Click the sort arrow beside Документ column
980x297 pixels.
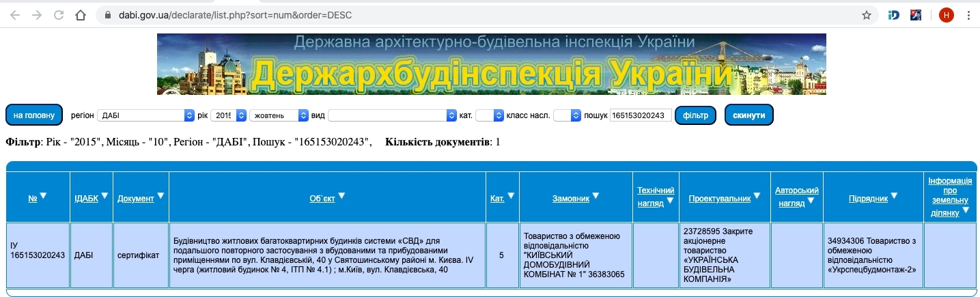pyautogui.click(x=161, y=196)
